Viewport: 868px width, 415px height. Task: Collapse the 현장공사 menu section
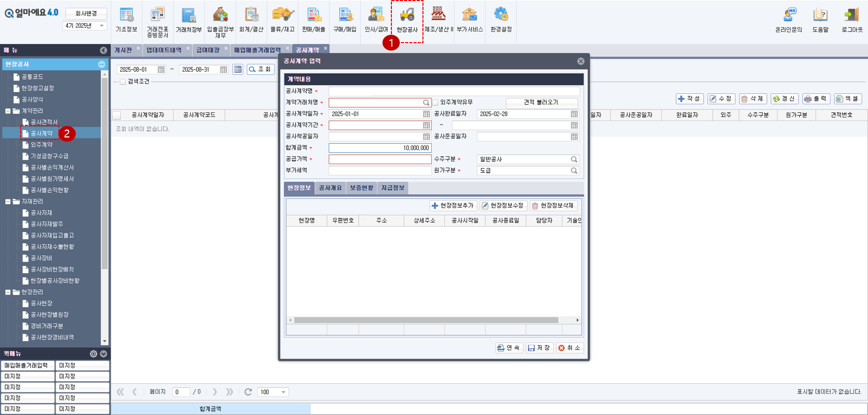click(102, 64)
